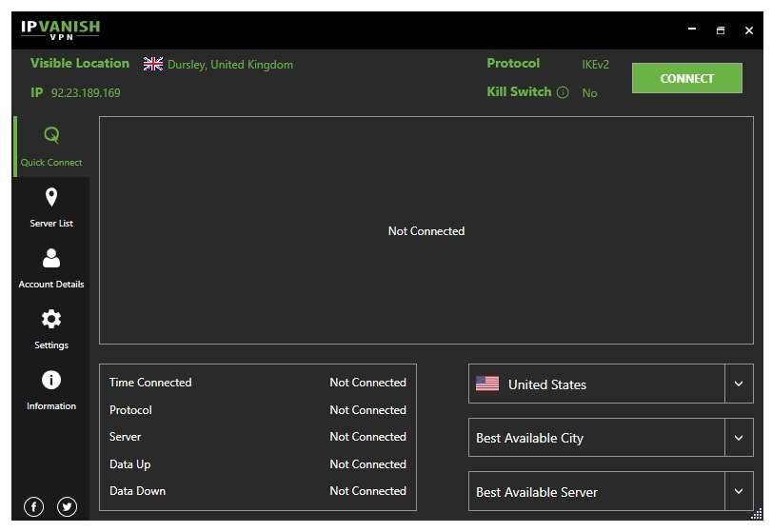Click the Not Connected message in the main panel
772x532 pixels.
click(x=426, y=231)
